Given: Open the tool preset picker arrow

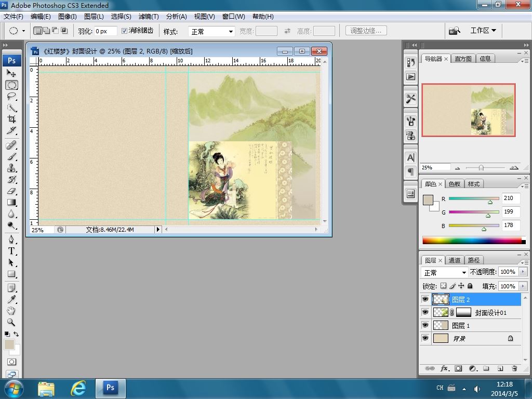Looking at the screenshot, I should click(23, 31).
